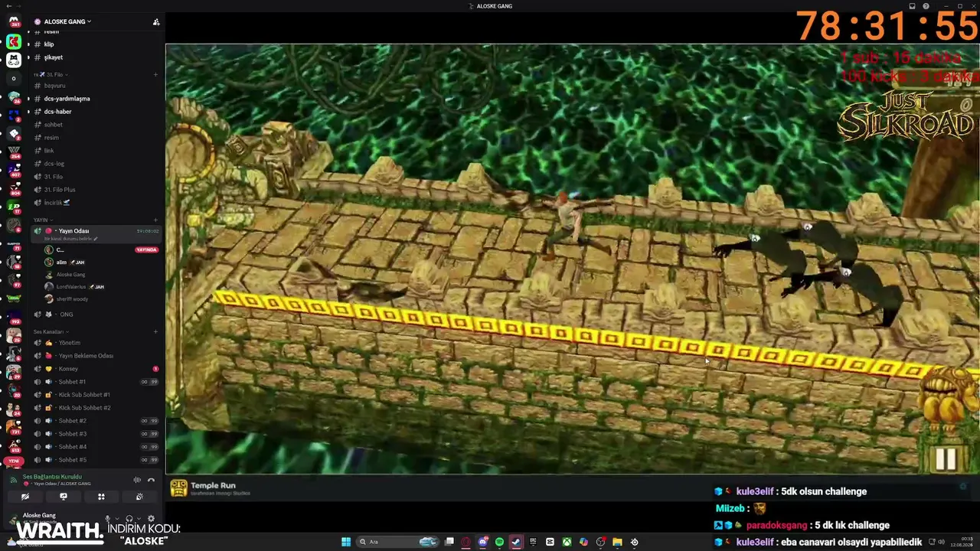The width and height of the screenshot is (980, 551).
Task: Set channel status via 'Bir kanal durumu belirle'
Action: (71, 239)
